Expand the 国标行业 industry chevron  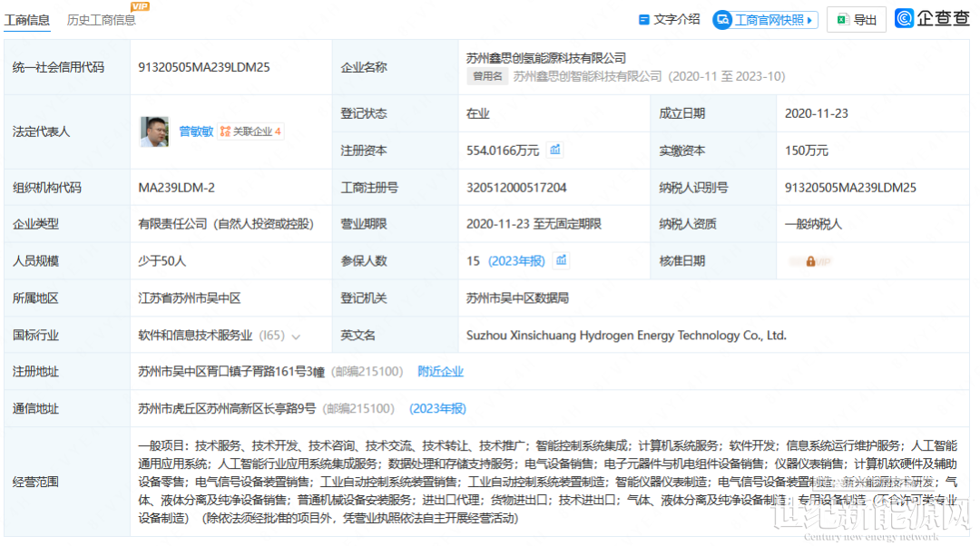tap(296, 336)
